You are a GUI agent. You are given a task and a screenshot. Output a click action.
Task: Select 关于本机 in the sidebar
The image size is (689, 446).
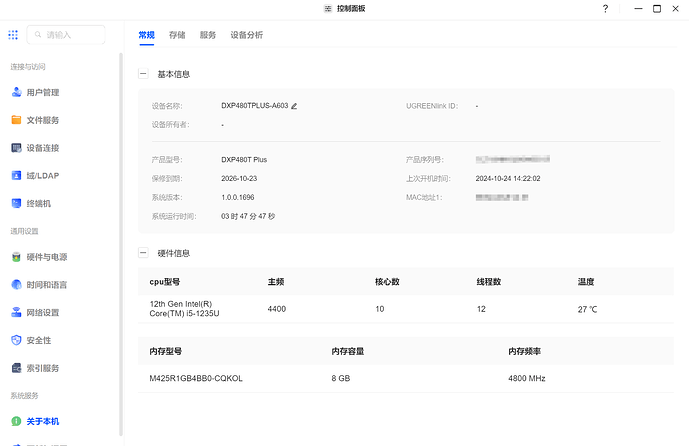point(42,422)
